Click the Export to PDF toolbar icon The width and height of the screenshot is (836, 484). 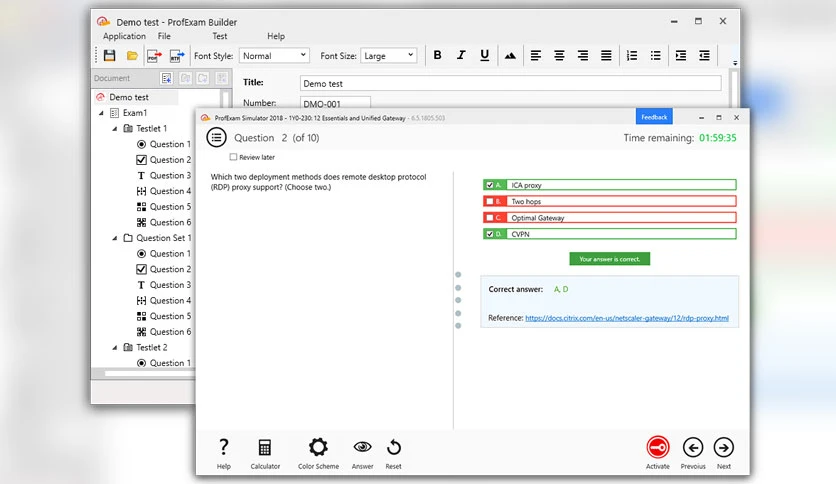(x=155, y=55)
